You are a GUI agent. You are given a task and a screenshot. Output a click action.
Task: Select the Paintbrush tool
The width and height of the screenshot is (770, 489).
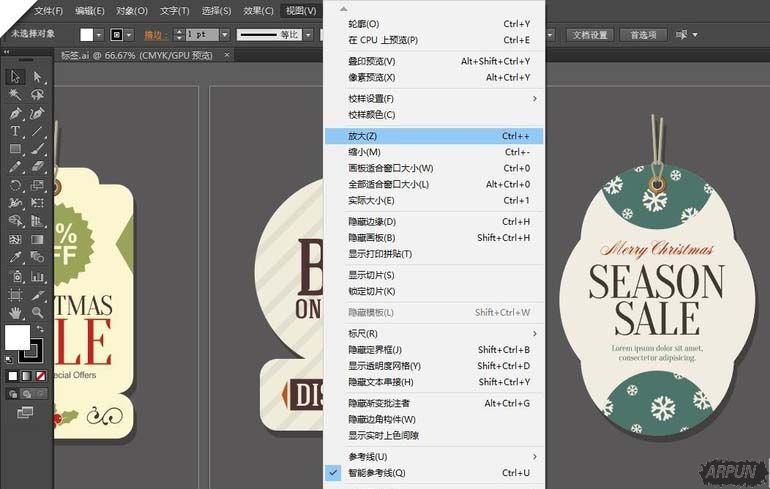click(x=37, y=149)
